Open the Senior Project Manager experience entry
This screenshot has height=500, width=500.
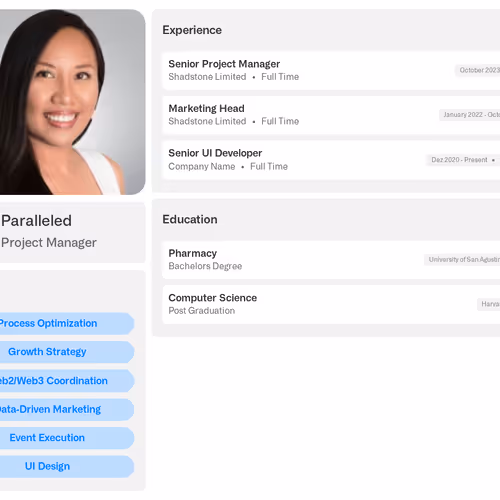pos(331,70)
